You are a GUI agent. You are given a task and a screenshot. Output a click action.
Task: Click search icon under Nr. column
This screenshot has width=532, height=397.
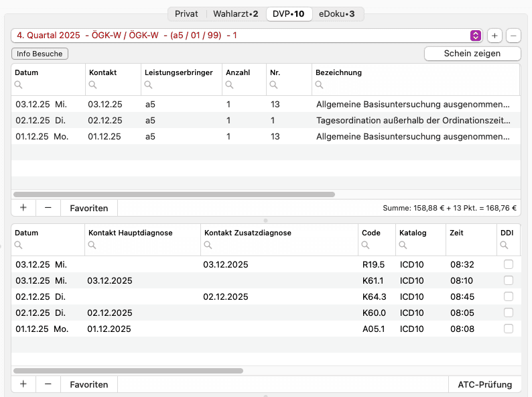tap(273, 84)
